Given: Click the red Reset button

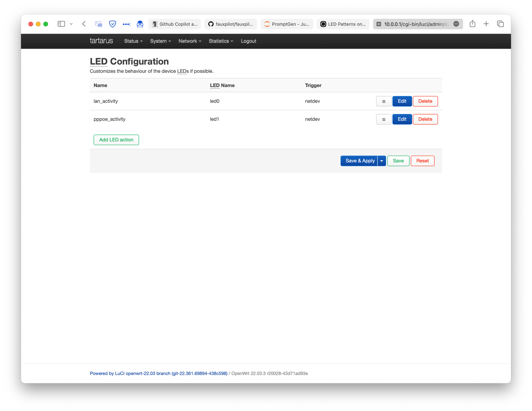Looking at the screenshot, I should 422,161.
